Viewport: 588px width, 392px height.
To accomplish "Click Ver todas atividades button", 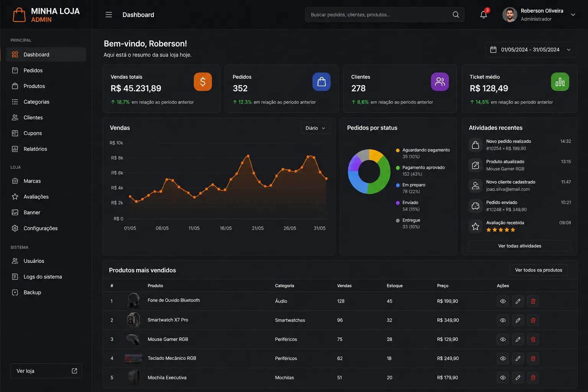I will coord(519,246).
